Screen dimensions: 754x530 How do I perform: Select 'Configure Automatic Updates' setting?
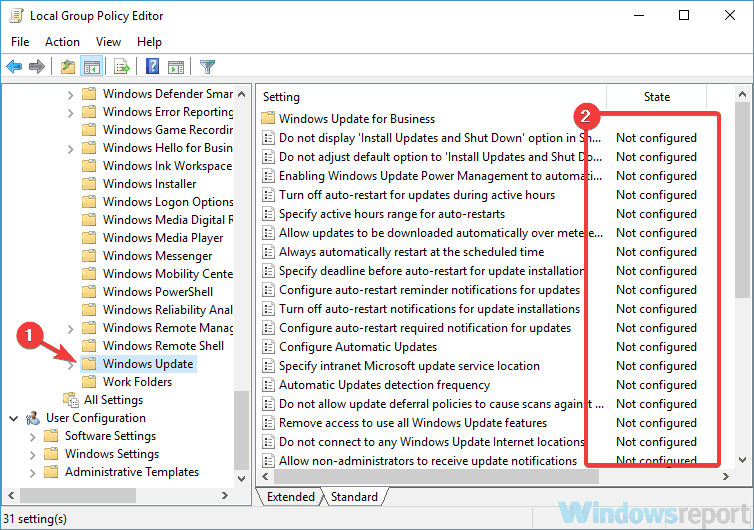(358, 347)
